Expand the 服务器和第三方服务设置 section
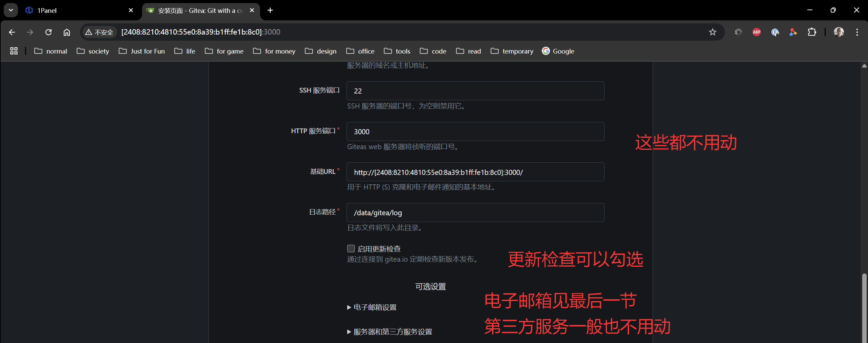The width and height of the screenshot is (868, 343). 392,332
